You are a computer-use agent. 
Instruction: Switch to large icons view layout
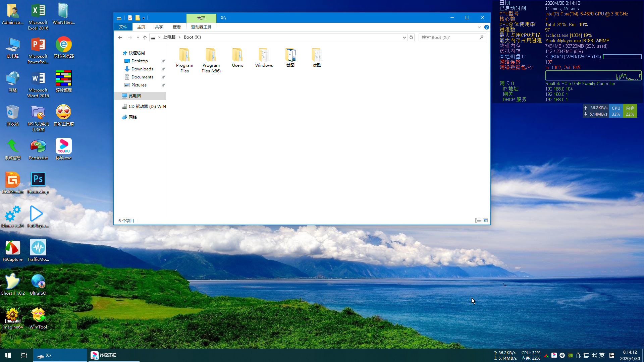click(485, 220)
